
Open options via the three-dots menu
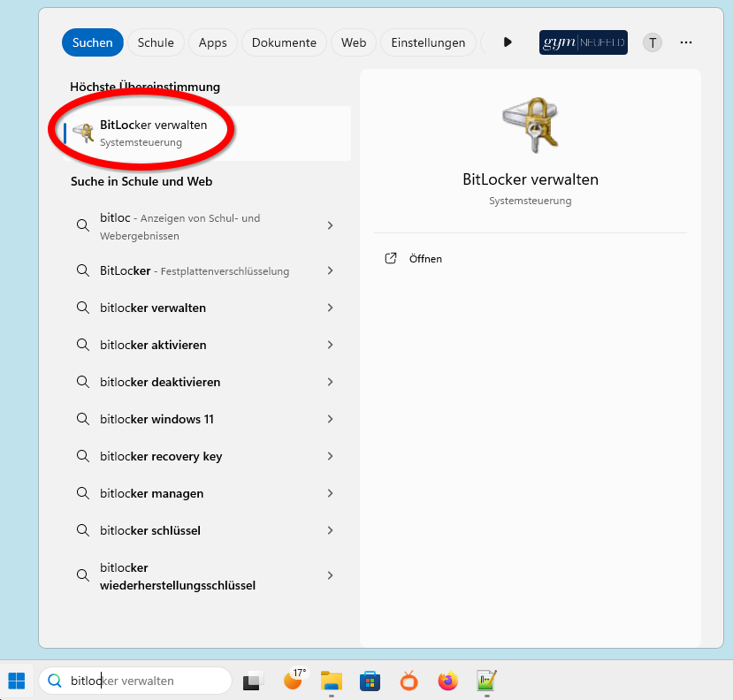686,42
